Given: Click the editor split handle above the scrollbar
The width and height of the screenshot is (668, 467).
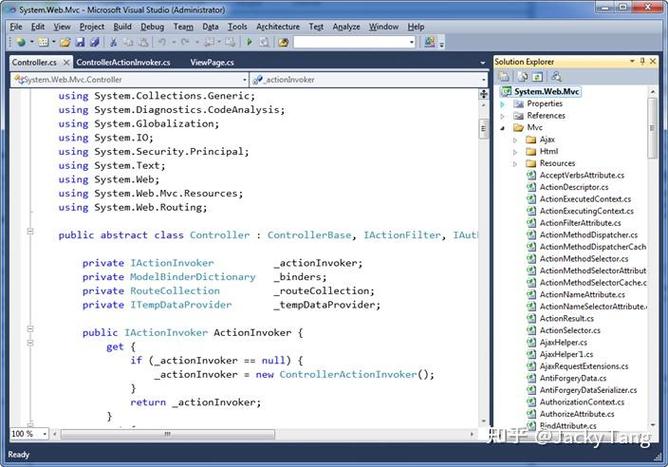Looking at the screenshot, I should tap(484, 94).
